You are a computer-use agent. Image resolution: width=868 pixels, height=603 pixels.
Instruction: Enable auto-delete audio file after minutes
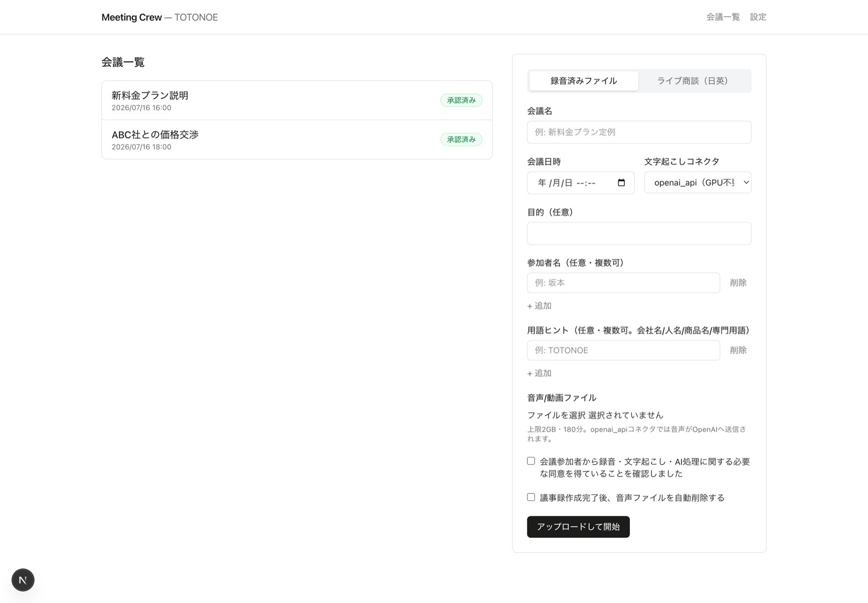click(x=531, y=497)
